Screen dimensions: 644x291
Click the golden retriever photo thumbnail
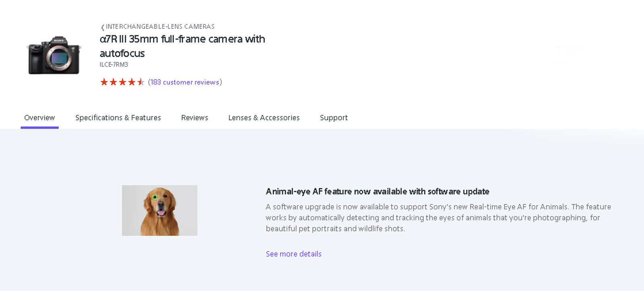[x=159, y=211]
